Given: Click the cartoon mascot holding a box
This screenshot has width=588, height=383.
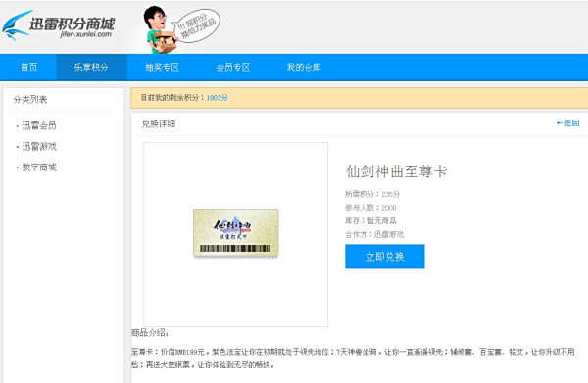Looking at the screenshot, I should coord(161,29).
